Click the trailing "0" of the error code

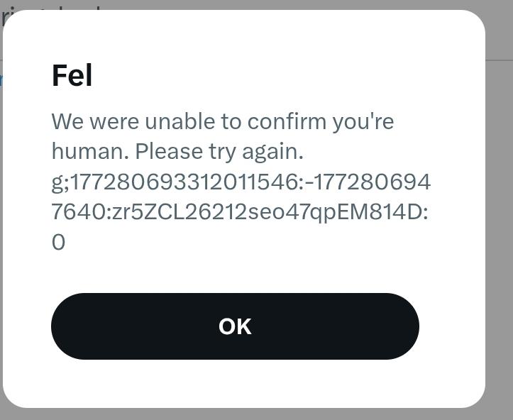(58, 242)
